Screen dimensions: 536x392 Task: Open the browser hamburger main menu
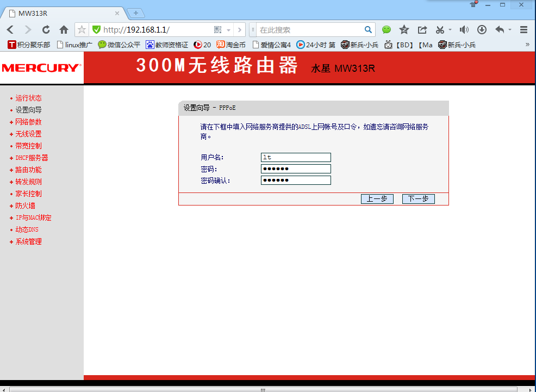[x=523, y=30]
